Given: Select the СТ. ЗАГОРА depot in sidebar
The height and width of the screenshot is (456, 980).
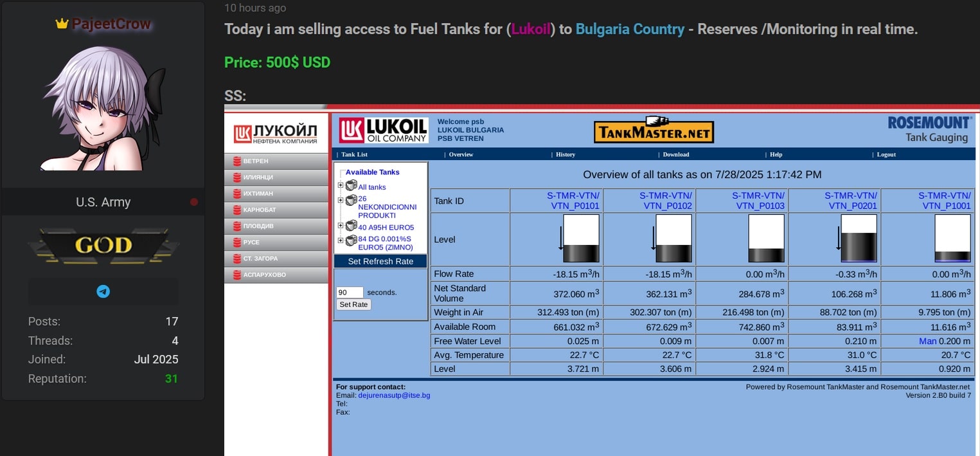Looking at the screenshot, I should click(276, 259).
